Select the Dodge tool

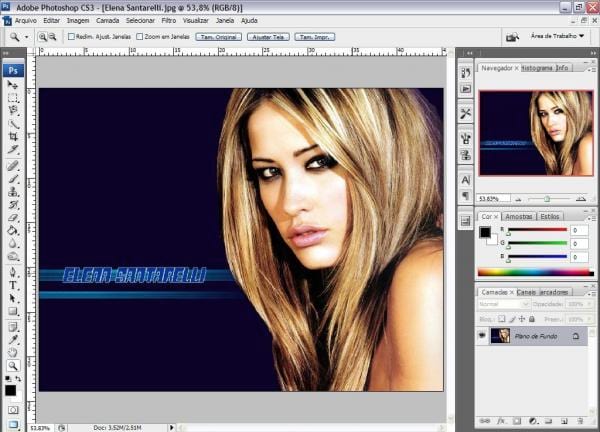(13, 256)
